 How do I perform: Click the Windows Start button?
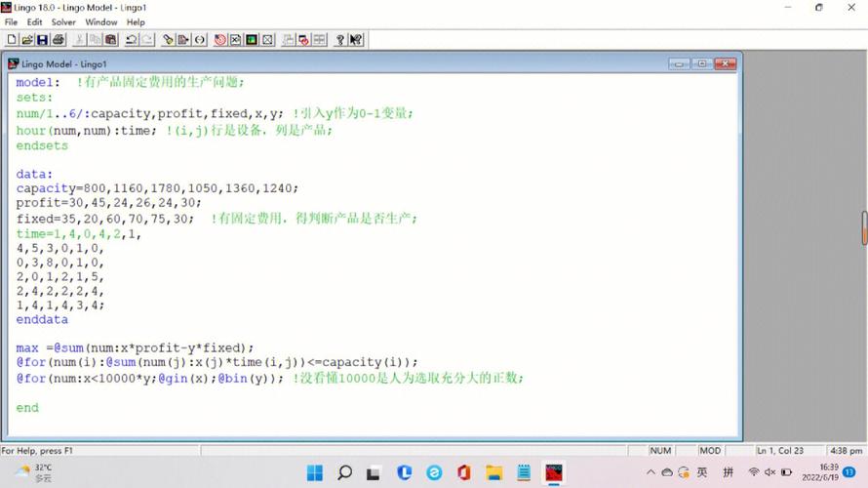click(315, 473)
